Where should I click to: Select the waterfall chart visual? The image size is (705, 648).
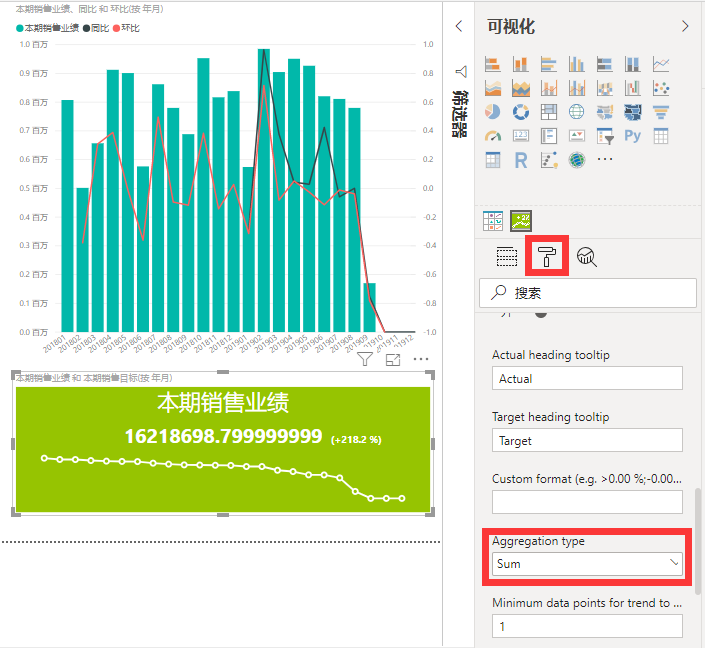633,88
